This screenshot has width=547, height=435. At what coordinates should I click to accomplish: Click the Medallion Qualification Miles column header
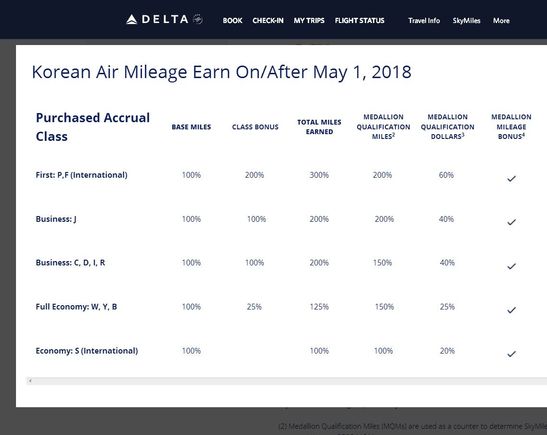383,127
